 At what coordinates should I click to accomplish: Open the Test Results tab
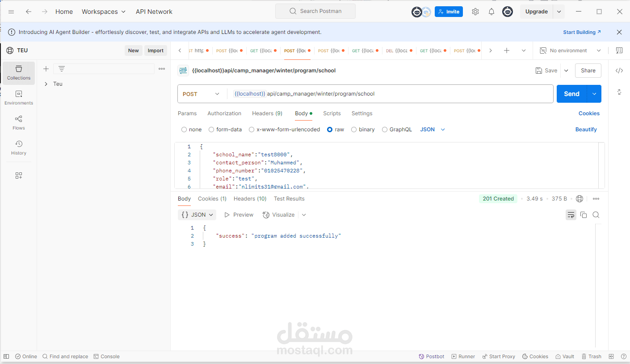click(x=289, y=199)
